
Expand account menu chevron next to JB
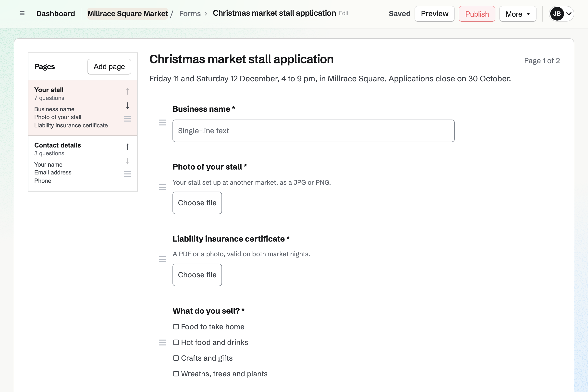point(569,14)
